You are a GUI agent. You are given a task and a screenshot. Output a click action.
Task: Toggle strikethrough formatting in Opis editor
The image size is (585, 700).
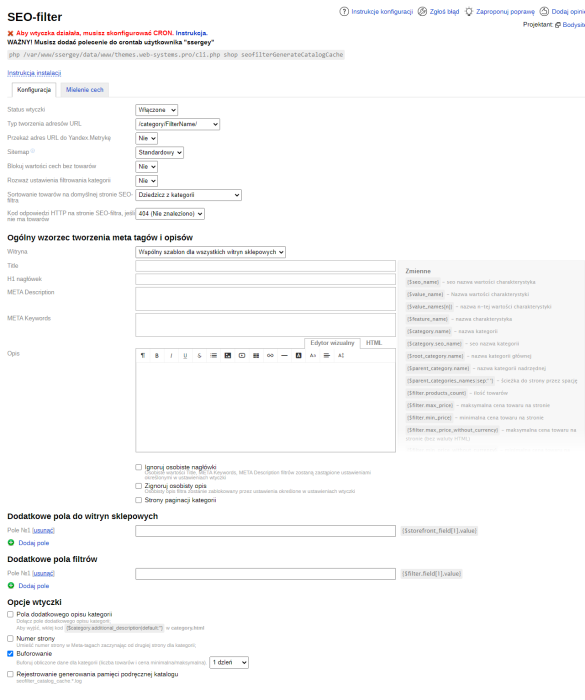click(199, 355)
